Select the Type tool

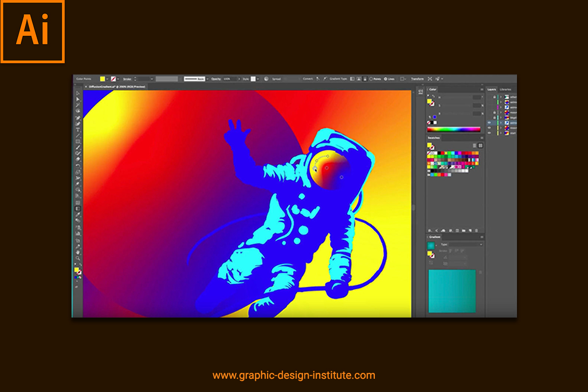tap(78, 129)
